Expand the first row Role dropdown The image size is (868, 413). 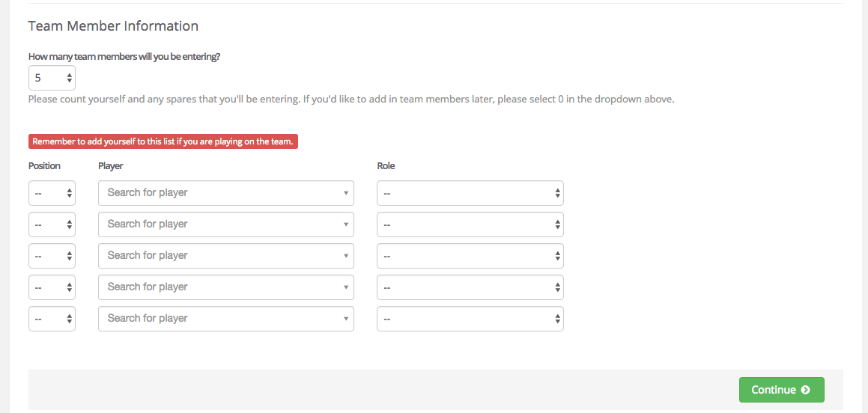pyautogui.click(x=470, y=193)
